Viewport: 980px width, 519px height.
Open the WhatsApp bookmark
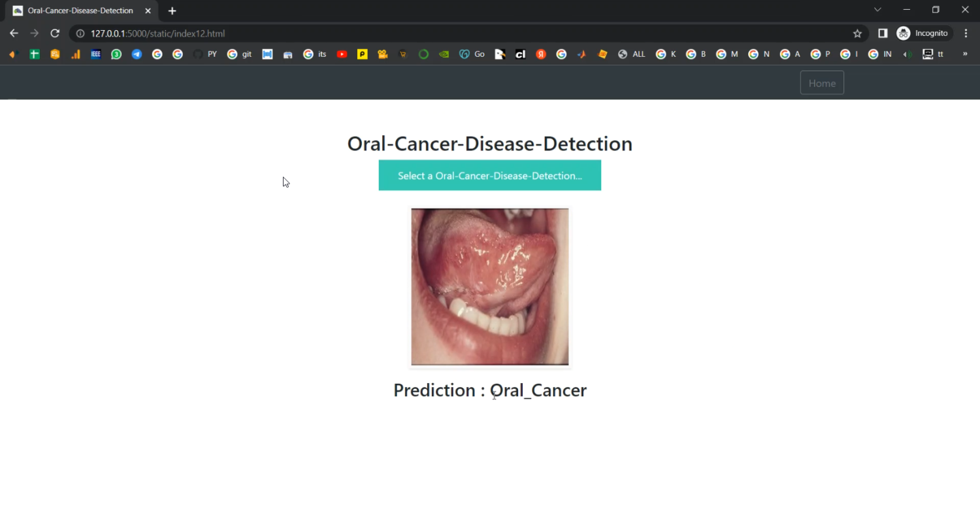[x=116, y=54]
